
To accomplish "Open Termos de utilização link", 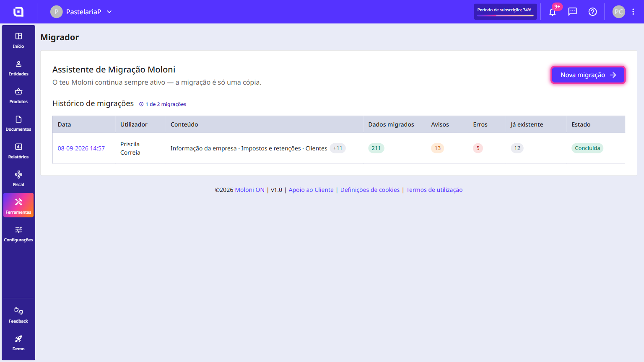I will [x=434, y=190].
